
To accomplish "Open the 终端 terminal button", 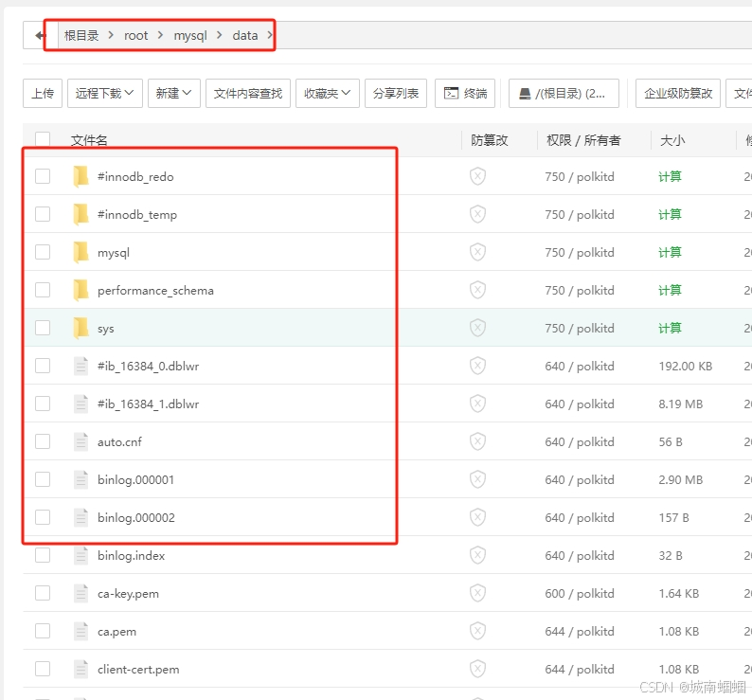I will 465,93.
